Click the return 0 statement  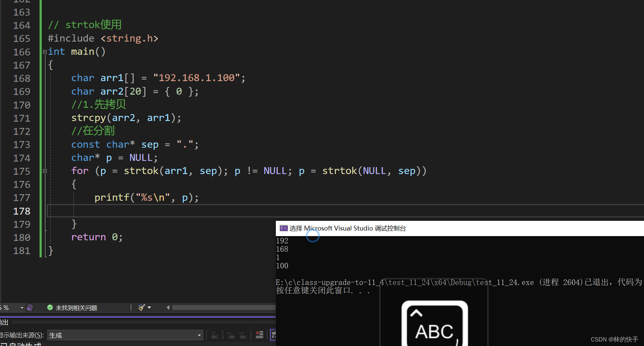pos(97,237)
